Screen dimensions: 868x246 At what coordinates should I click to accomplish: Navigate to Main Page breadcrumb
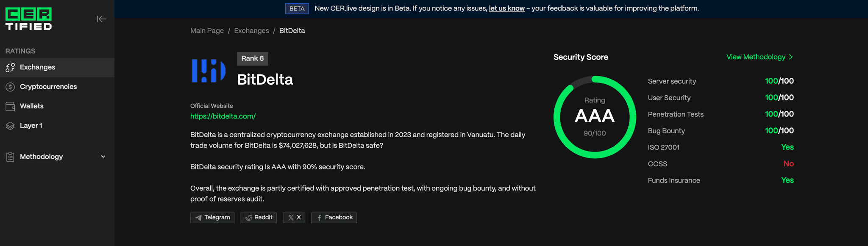point(207,31)
